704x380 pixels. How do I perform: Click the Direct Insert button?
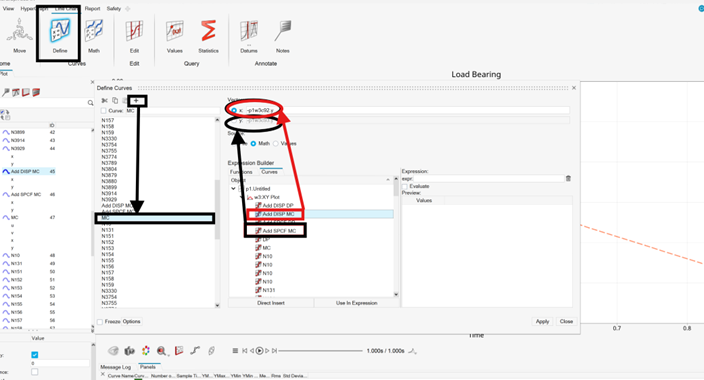pos(271,303)
